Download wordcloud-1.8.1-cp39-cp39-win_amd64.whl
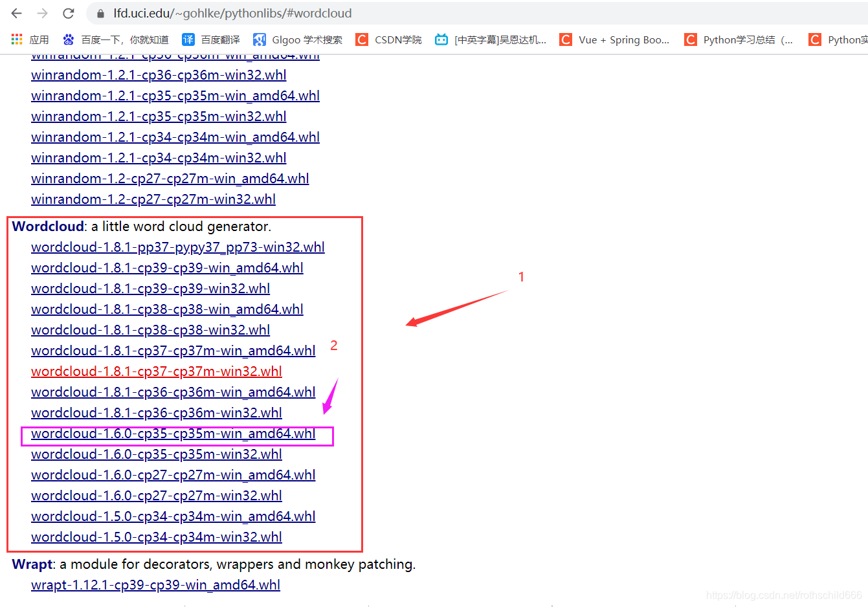Screen dimensions: 868x607 point(167,268)
